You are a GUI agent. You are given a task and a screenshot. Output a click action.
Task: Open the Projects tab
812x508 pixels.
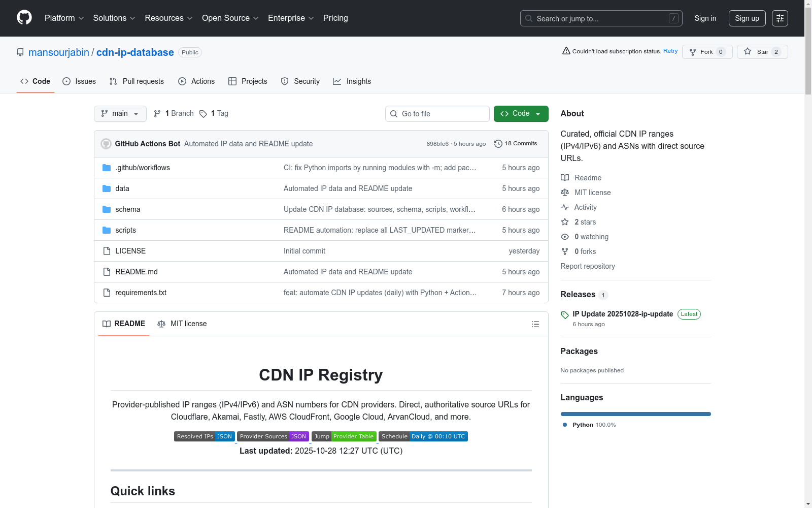coord(248,81)
